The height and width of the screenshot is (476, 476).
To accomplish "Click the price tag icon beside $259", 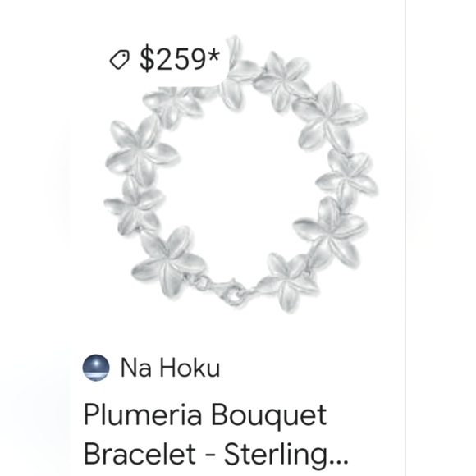I will (119, 59).
